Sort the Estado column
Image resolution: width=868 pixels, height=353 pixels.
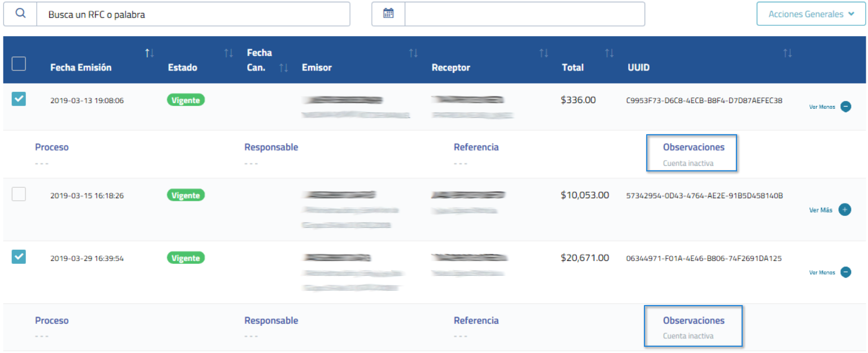click(x=229, y=52)
